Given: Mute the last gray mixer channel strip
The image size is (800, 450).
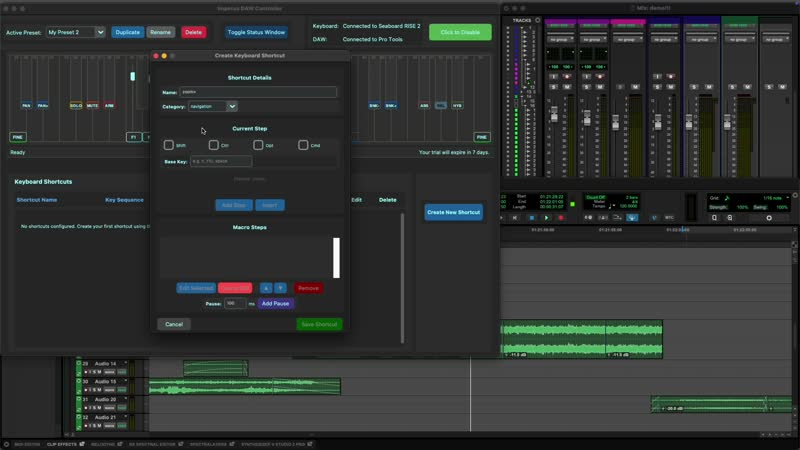Looking at the screenshot, I should coord(783,87).
